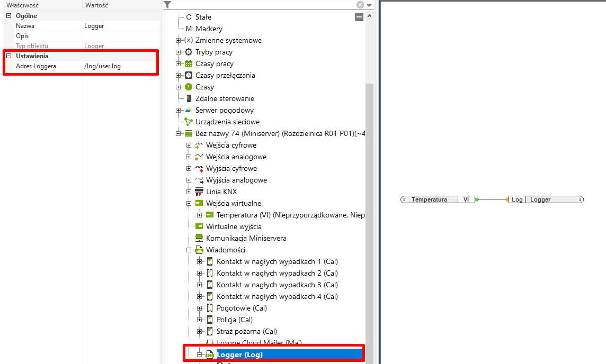
Task: Select Komunikacja Miniservera tree item
Action: [246, 238]
